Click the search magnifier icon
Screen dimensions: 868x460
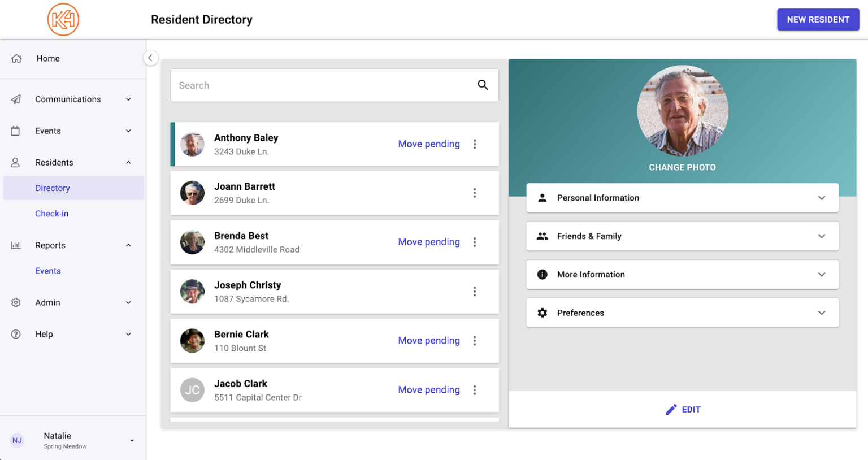[483, 85]
